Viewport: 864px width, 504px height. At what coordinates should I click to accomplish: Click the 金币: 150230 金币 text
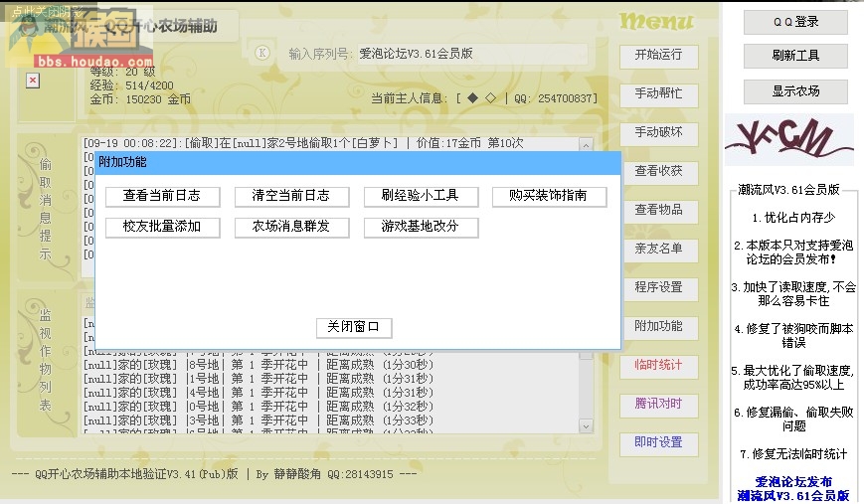click(x=140, y=99)
